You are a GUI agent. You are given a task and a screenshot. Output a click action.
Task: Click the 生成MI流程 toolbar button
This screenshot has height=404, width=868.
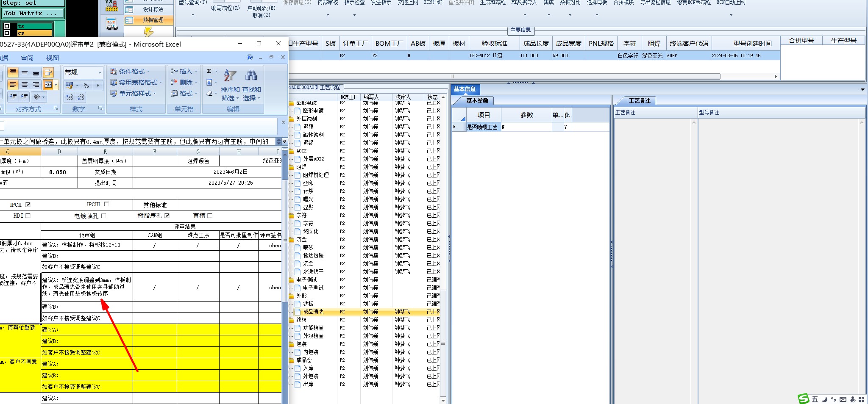[x=493, y=3]
